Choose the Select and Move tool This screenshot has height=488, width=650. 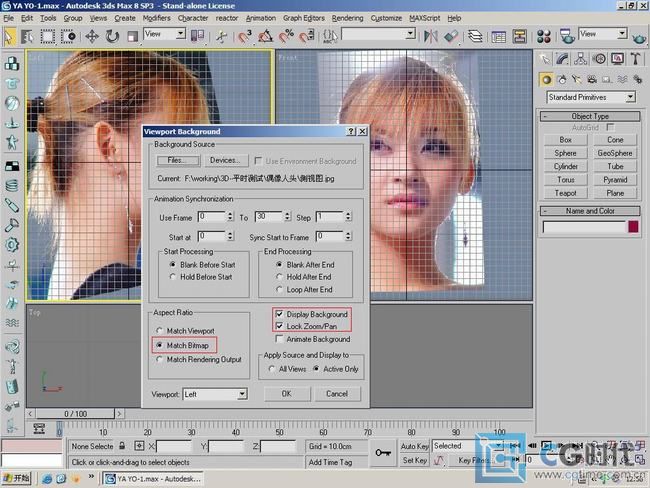[92, 36]
